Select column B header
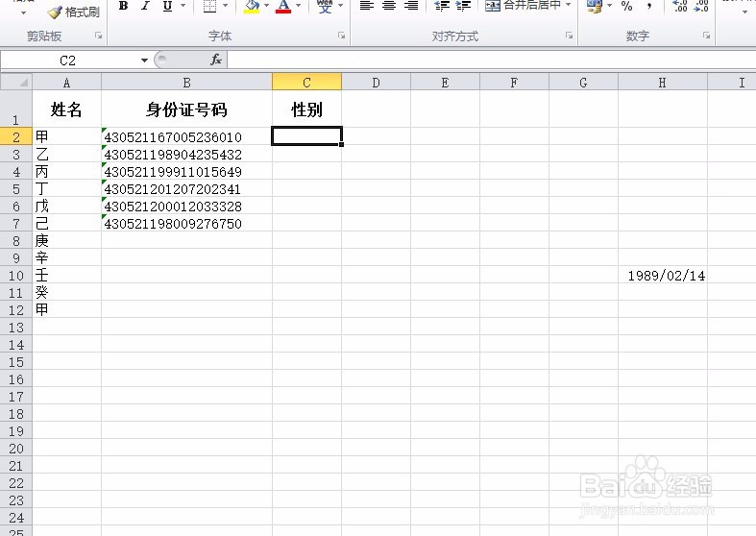This screenshot has width=756, height=536. [x=186, y=82]
